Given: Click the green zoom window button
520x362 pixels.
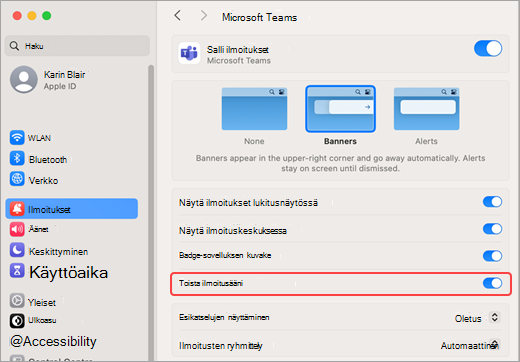Looking at the screenshot, I should click(46, 15).
